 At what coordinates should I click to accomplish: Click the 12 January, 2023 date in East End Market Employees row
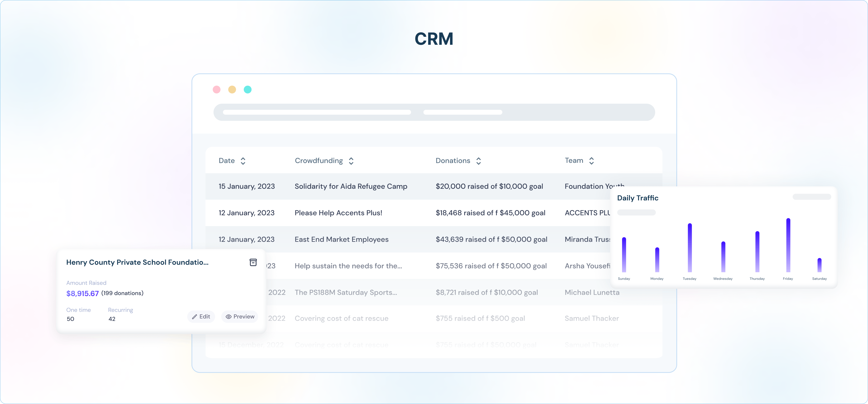(x=246, y=240)
